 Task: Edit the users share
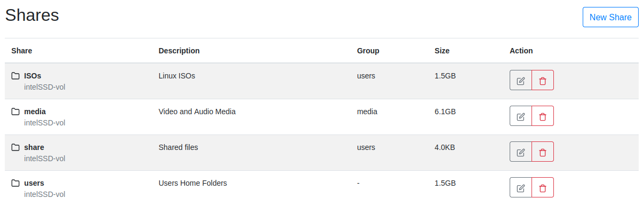(521, 188)
